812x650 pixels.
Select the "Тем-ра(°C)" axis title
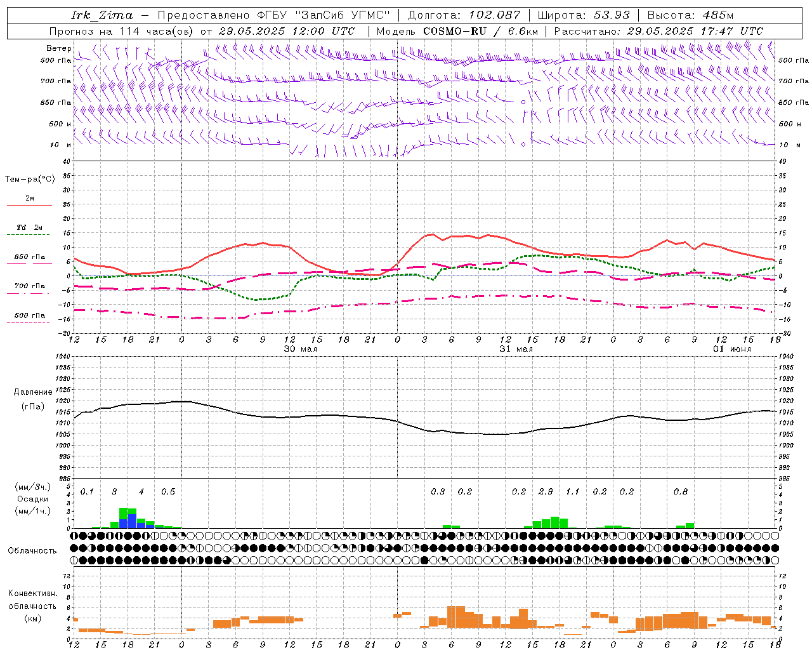[30, 179]
